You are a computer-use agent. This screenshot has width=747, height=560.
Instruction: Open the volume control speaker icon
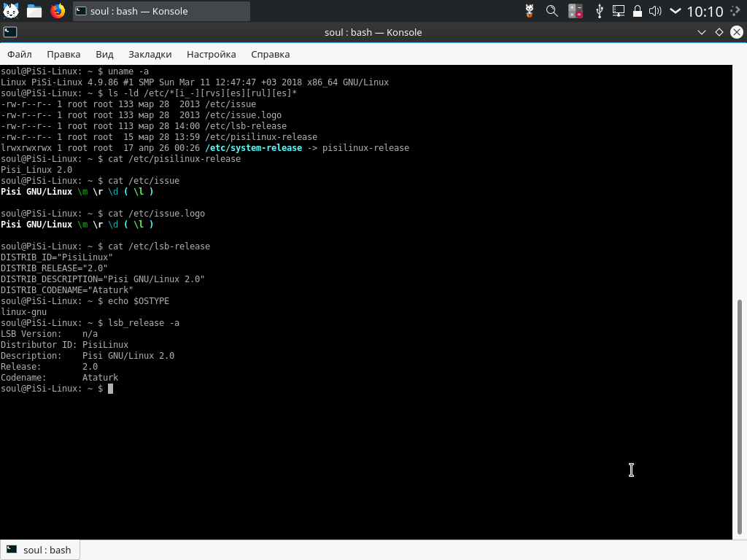coord(656,11)
